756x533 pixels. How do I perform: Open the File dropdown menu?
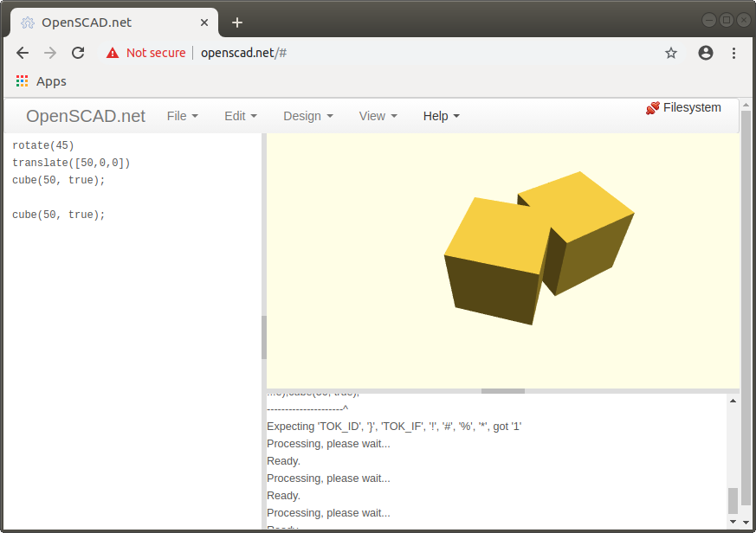182,116
